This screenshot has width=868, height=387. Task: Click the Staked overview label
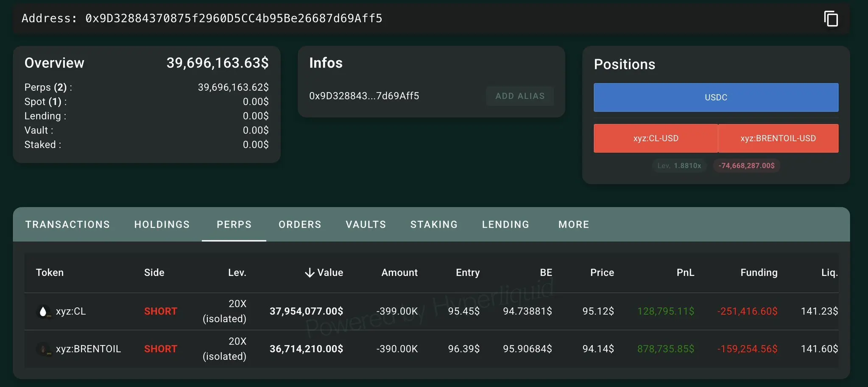43,145
